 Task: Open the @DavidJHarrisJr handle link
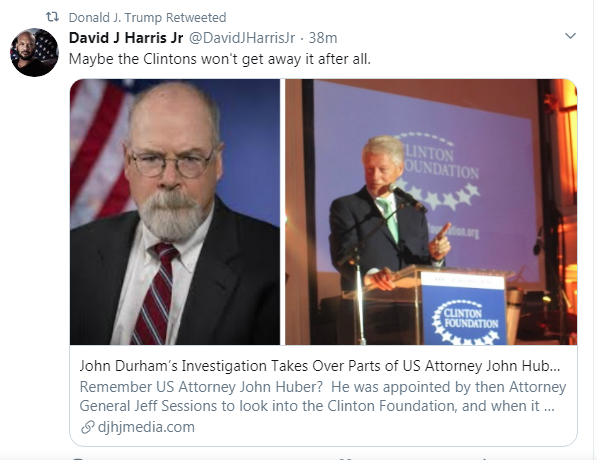pyautogui.click(x=242, y=38)
